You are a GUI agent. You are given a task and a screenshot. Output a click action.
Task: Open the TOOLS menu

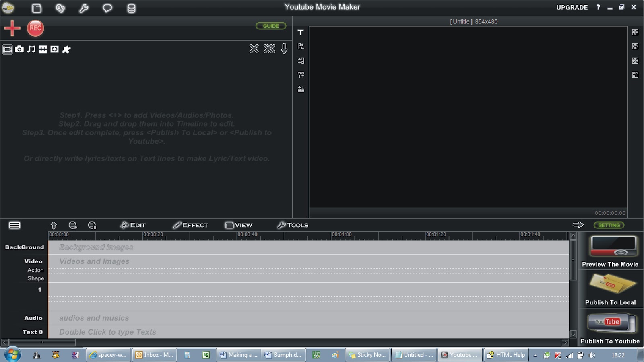[x=293, y=225]
